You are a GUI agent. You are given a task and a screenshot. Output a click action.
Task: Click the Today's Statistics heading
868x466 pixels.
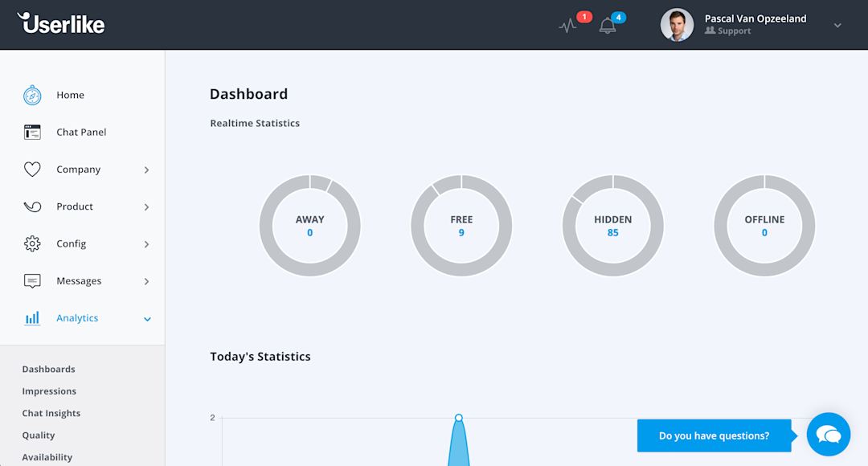pyautogui.click(x=260, y=357)
